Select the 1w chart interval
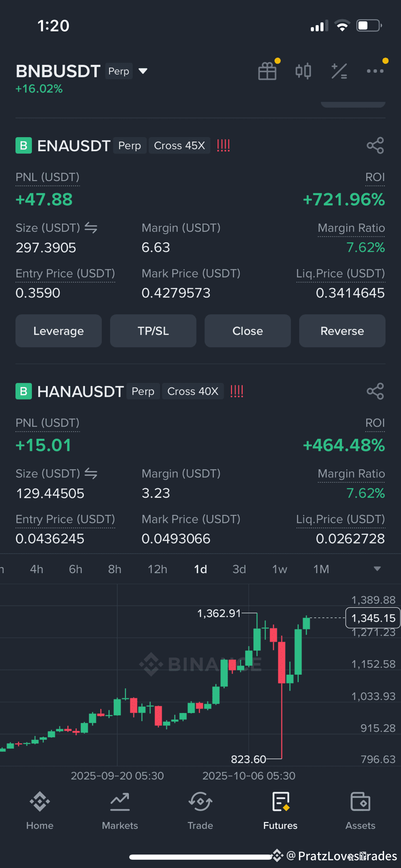 click(x=279, y=569)
